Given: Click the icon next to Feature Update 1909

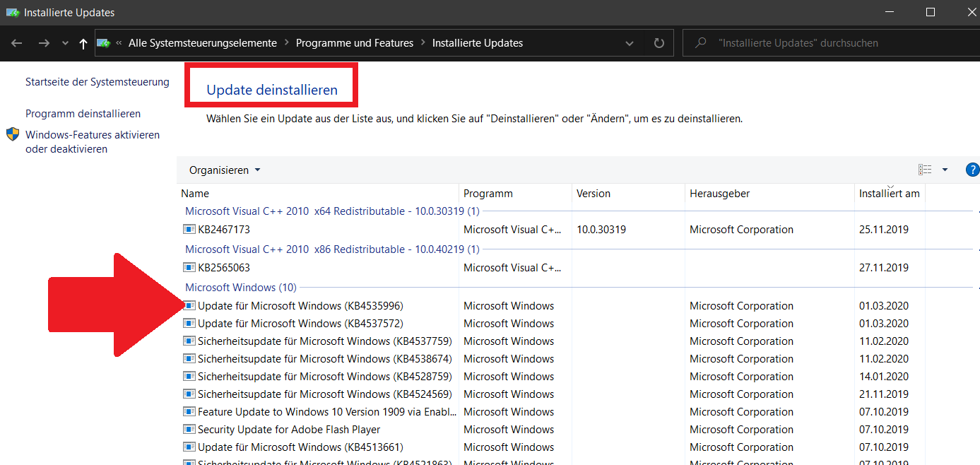Looking at the screenshot, I should coord(189,412).
